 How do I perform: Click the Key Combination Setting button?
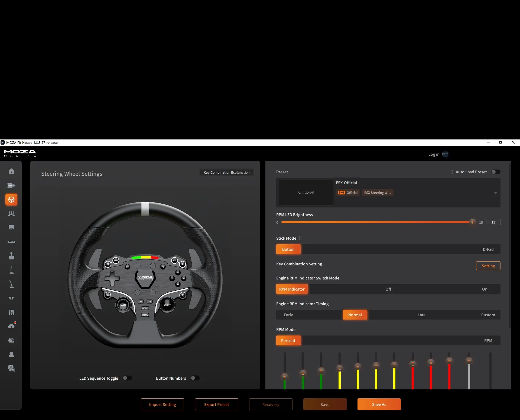pos(488,266)
